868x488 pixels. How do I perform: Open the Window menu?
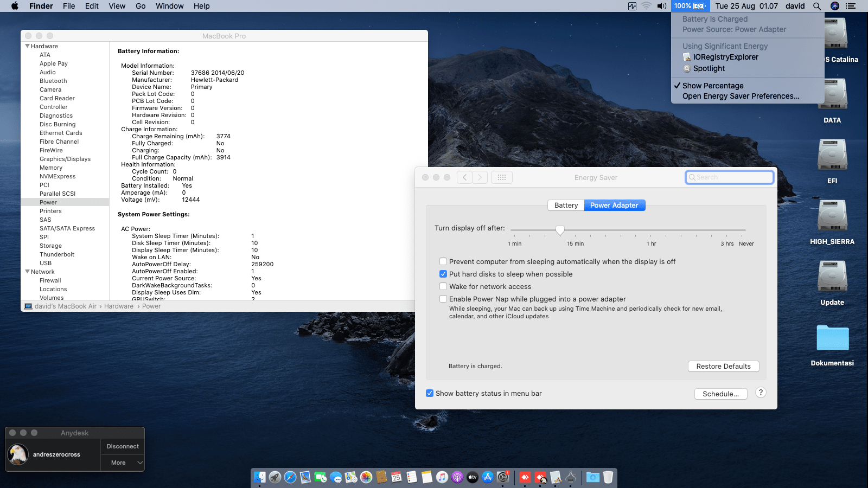170,6
